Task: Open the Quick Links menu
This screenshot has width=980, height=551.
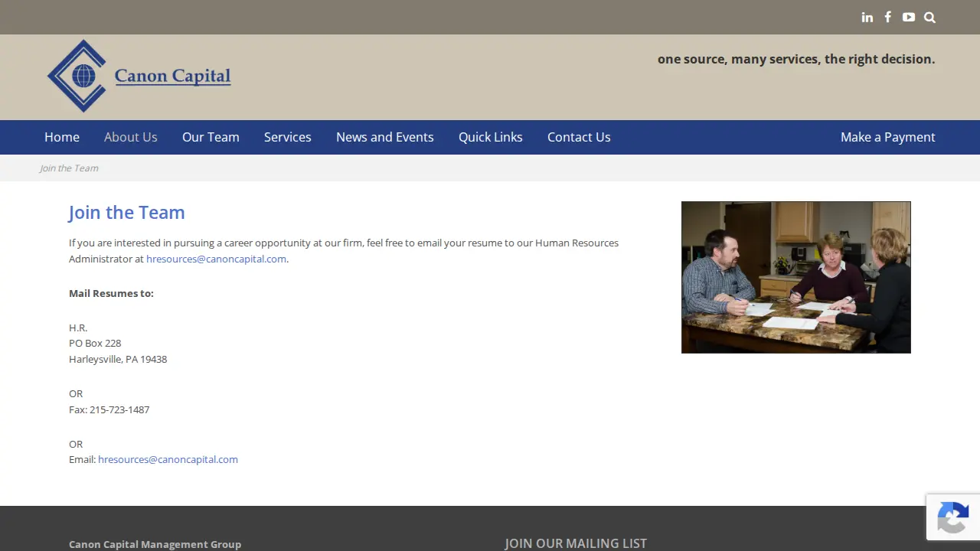Action: tap(491, 137)
